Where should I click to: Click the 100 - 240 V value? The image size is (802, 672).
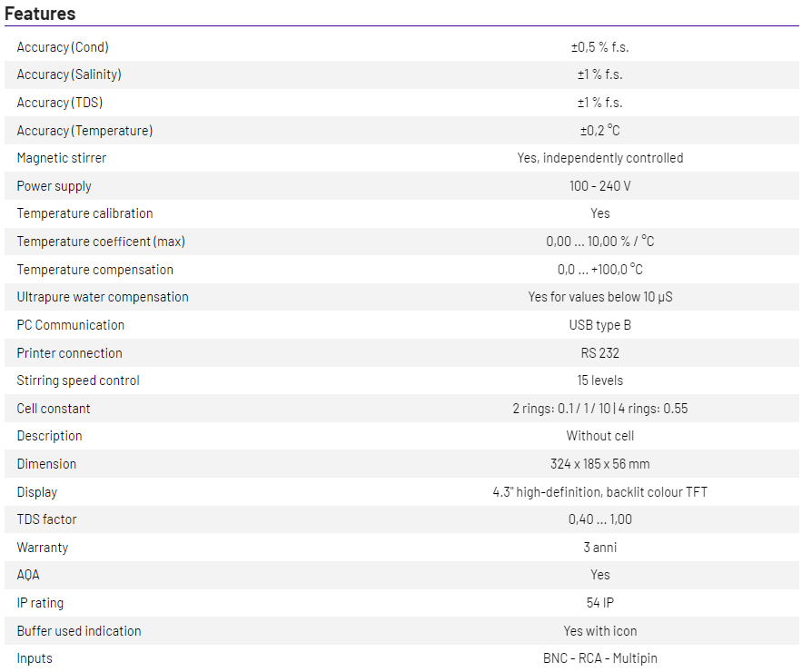599,186
